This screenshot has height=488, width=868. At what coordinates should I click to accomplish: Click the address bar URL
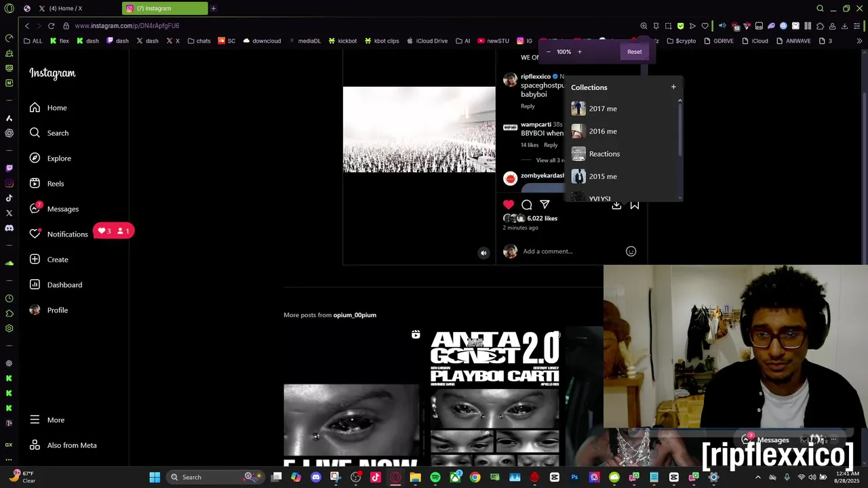click(127, 26)
